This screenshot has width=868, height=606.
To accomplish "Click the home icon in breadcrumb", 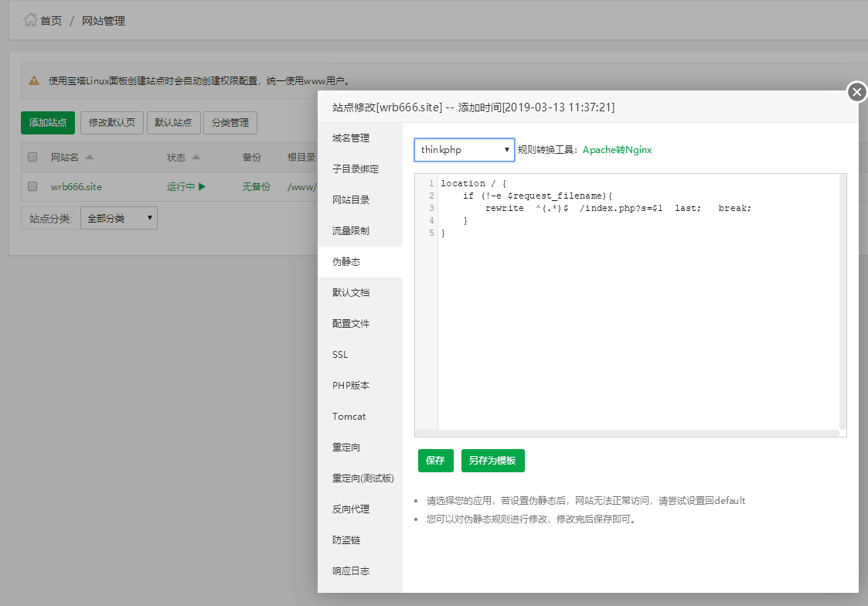I will click(30, 20).
